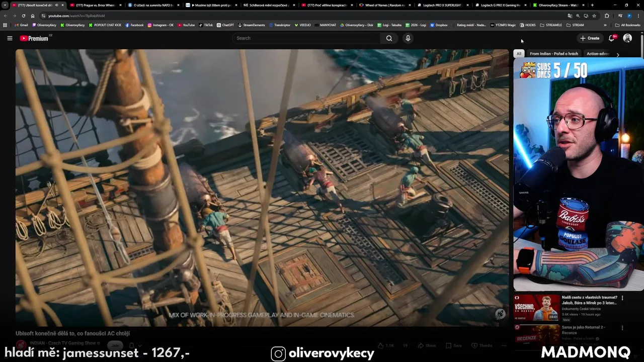The width and height of the screenshot is (644, 362).
Task: Open the Našli cestu z vlastních traumat video thumbnail
Action: [x=536, y=307]
